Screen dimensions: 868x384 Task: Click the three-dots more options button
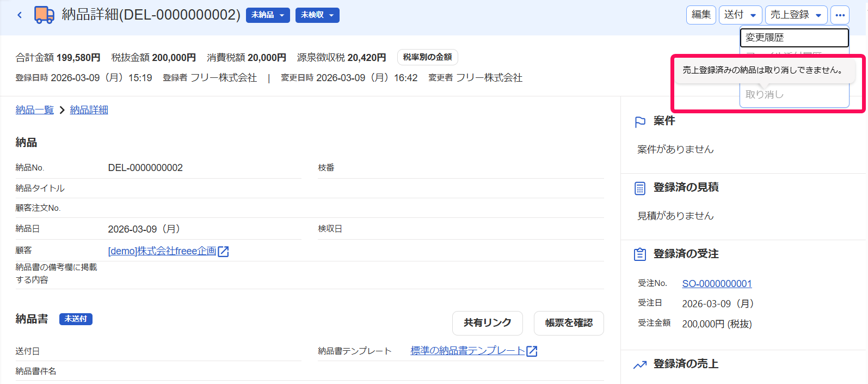(840, 15)
